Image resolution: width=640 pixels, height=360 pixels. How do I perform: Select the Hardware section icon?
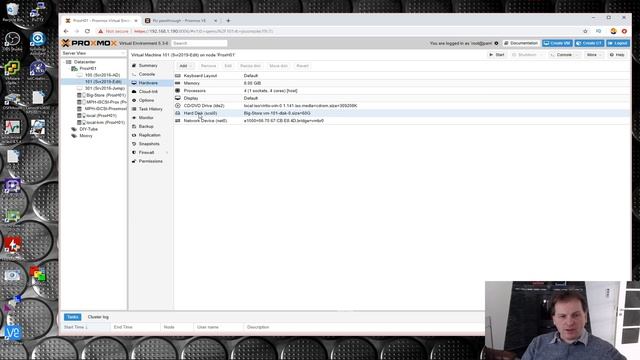click(134, 83)
